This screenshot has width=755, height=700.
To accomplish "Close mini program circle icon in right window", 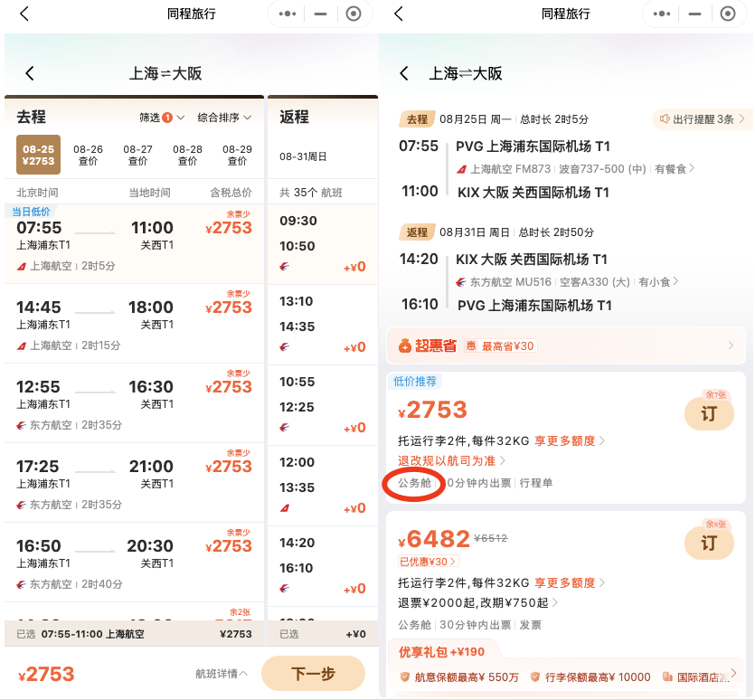I will [x=728, y=14].
